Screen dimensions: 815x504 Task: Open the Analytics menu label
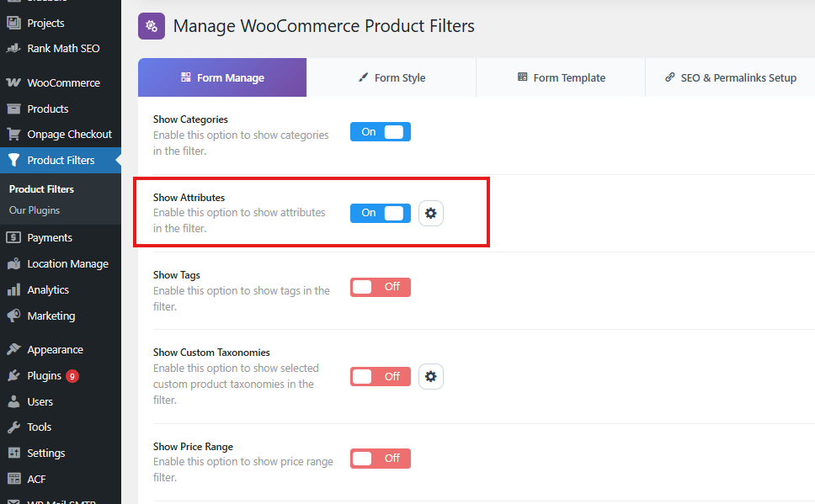tap(48, 289)
